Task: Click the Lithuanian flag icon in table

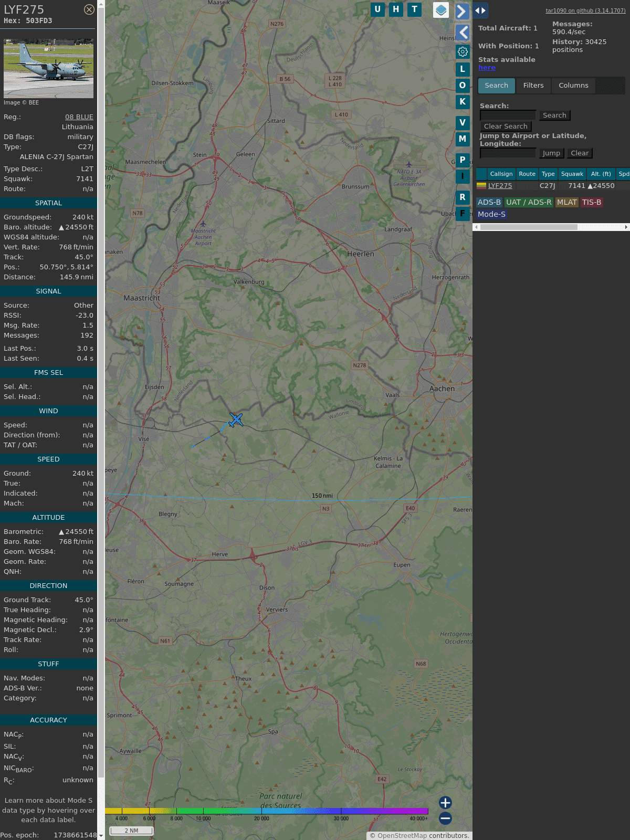Action: click(x=481, y=186)
